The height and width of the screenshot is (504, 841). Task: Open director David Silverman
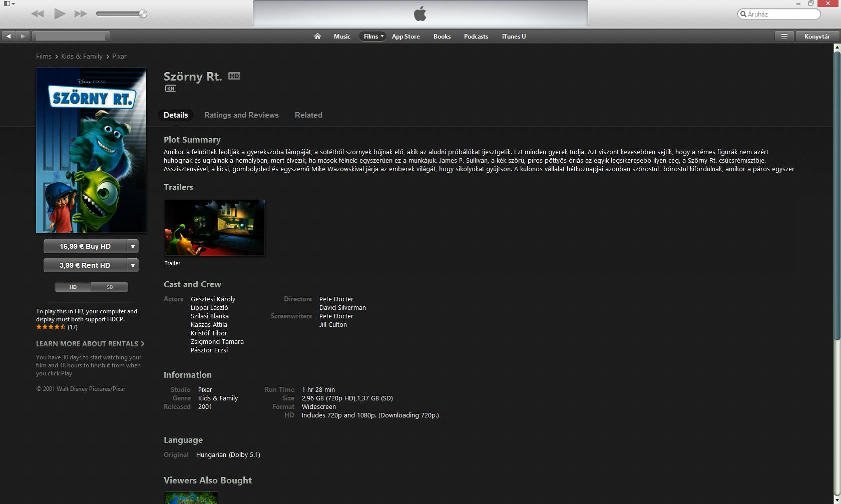[342, 308]
